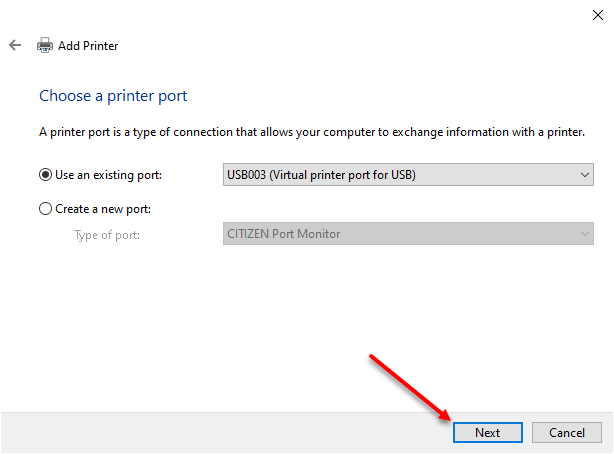Click the CITIZEN text inside the disabled field

247,234
